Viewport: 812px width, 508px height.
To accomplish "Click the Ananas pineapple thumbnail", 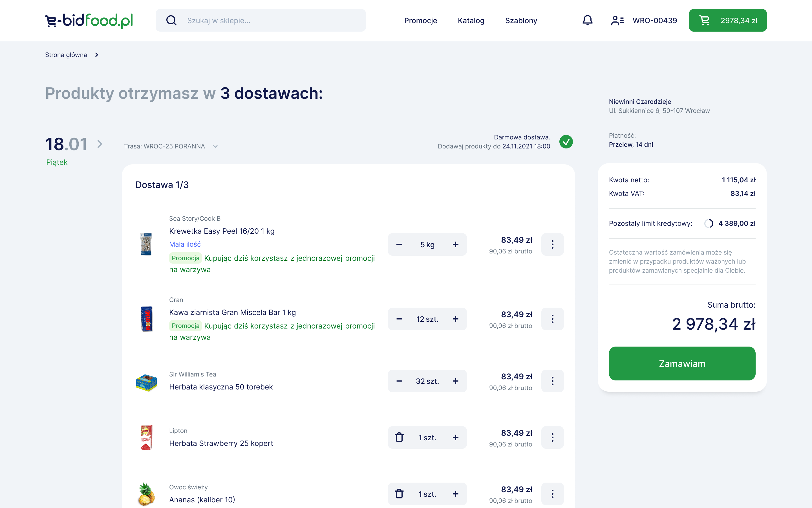I will (146, 494).
